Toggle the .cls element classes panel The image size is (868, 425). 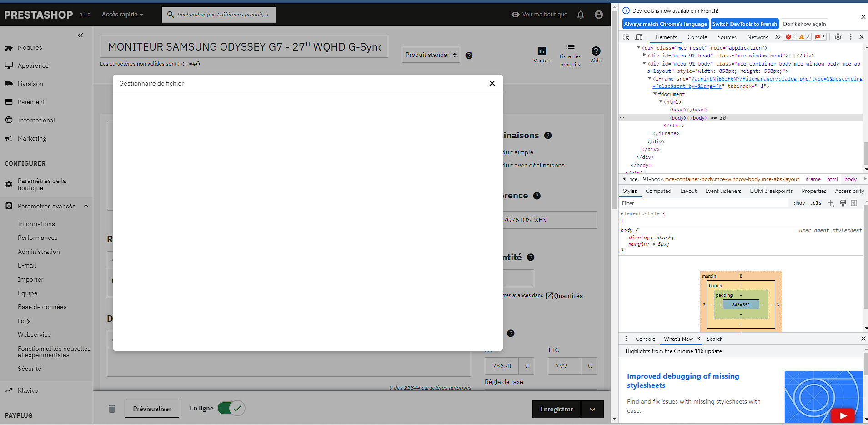[x=816, y=203]
